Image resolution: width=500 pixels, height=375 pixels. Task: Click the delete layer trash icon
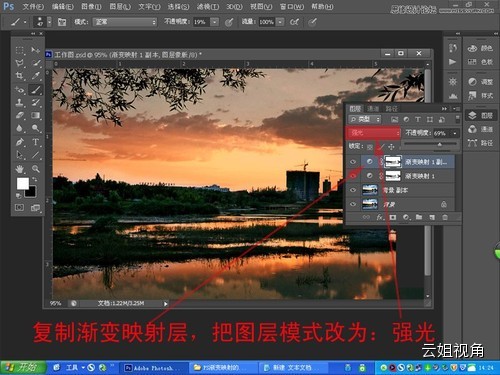tap(445, 217)
